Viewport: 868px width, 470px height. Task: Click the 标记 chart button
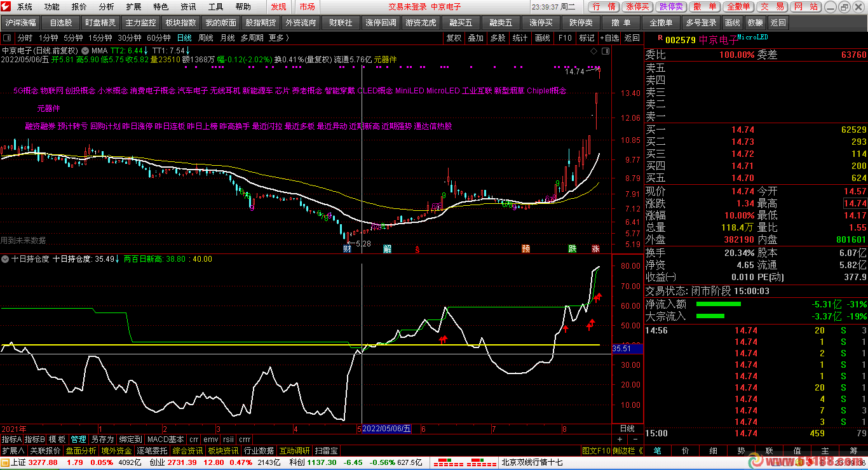587,38
